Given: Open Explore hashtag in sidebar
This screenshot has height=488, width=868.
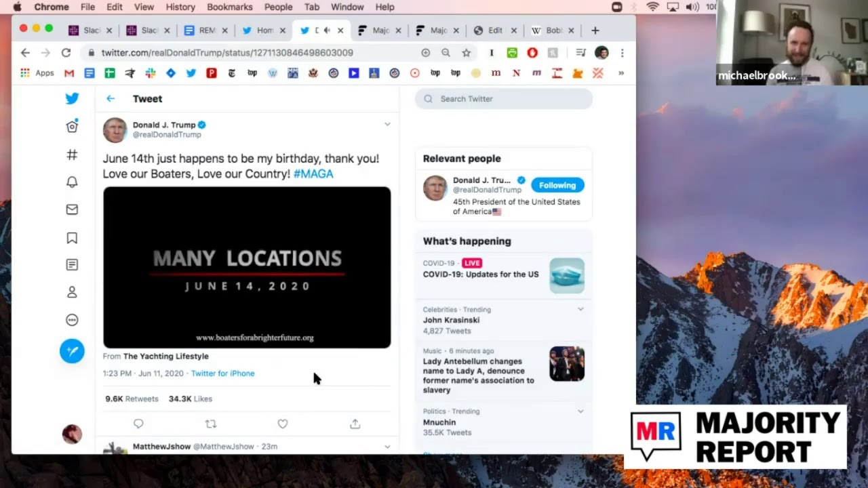Looking at the screenshot, I should 72,155.
